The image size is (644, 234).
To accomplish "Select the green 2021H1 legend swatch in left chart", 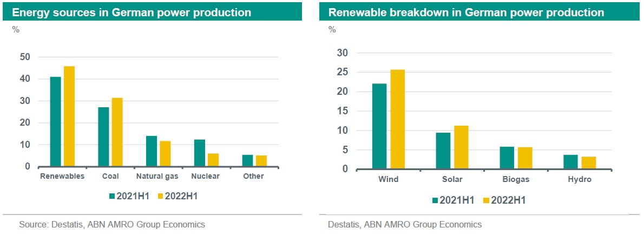I will coord(111,196).
